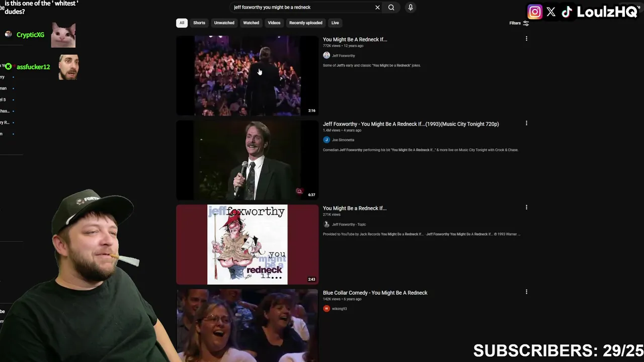Open the menu for the Music City Tonight video
The image size is (644, 362).
coord(526,123)
